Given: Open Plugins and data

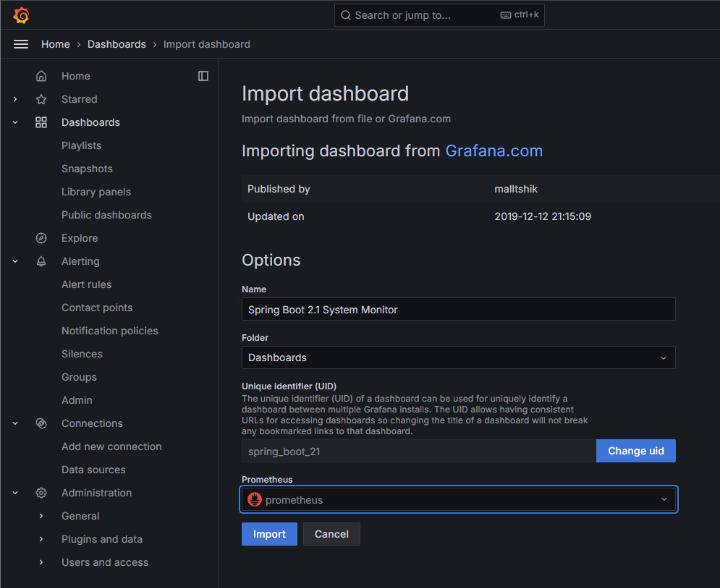Looking at the screenshot, I should (102, 539).
